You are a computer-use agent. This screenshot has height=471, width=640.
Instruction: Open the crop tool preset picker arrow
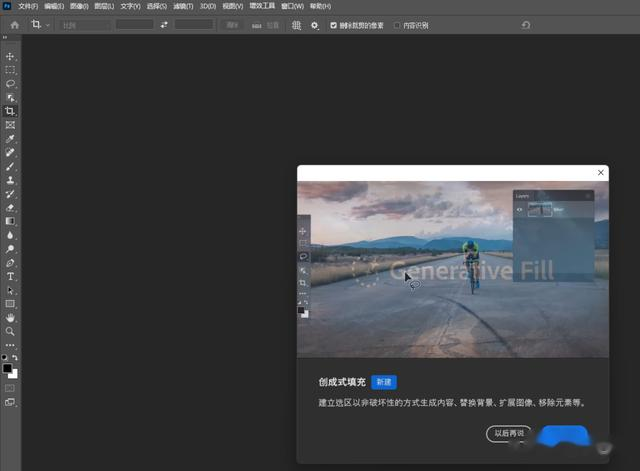point(48,25)
